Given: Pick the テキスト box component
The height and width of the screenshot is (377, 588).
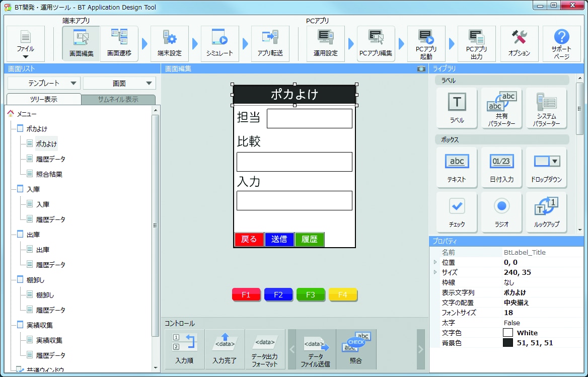Looking at the screenshot, I should pos(457,167).
